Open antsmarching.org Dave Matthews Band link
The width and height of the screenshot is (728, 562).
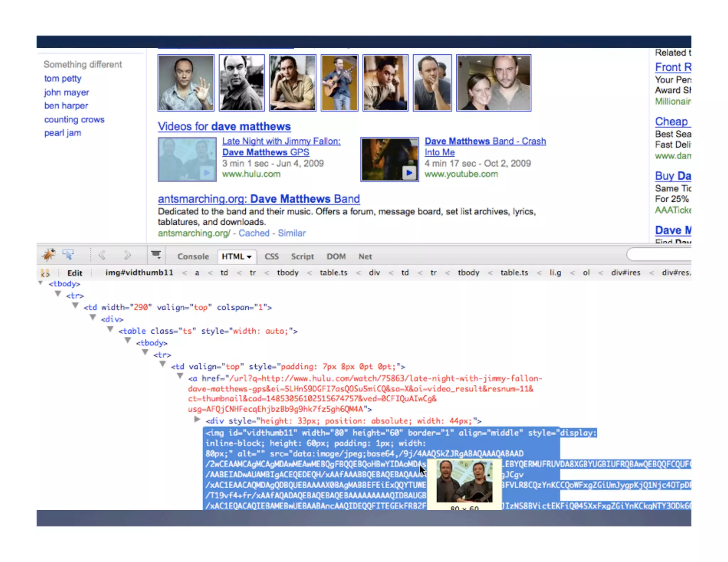click(x=258, y=199)
